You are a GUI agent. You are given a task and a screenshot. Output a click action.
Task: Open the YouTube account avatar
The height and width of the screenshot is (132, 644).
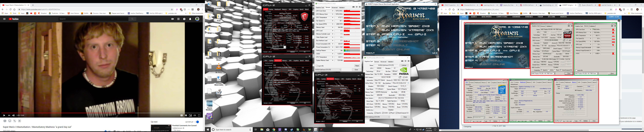[197, 19]
